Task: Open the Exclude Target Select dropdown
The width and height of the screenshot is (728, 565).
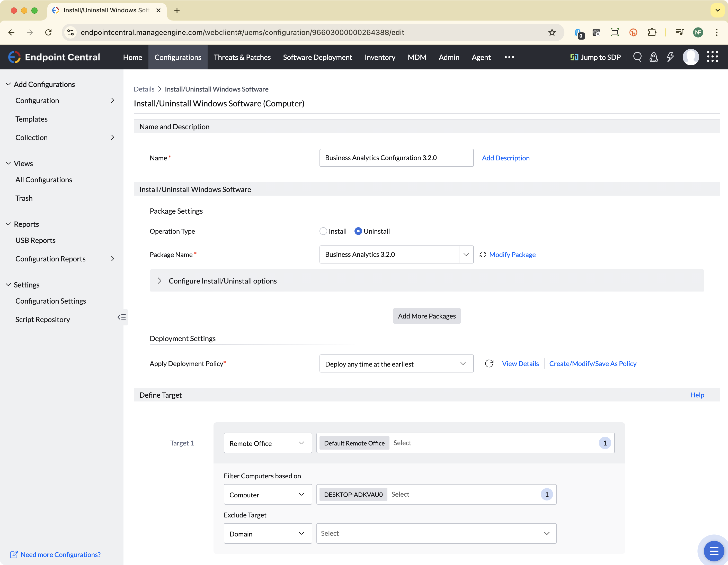Action: [x=436, y=533]
